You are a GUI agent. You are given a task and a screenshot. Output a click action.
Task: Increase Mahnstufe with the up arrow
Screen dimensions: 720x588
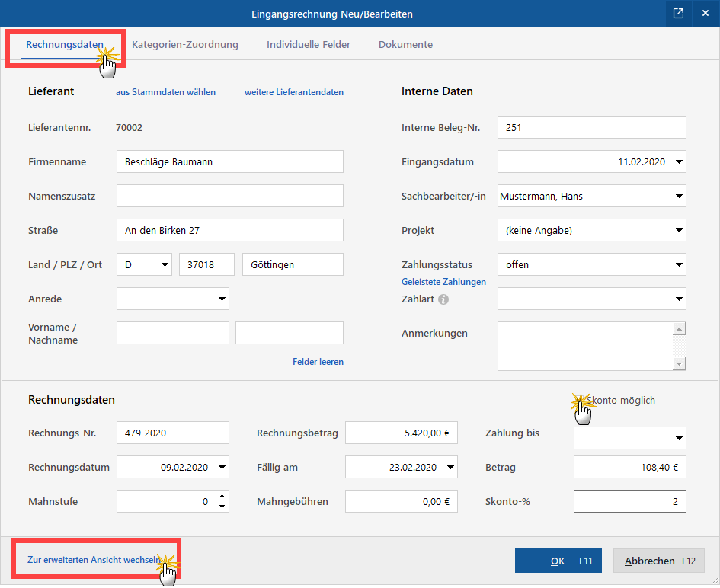click(222, 497)
